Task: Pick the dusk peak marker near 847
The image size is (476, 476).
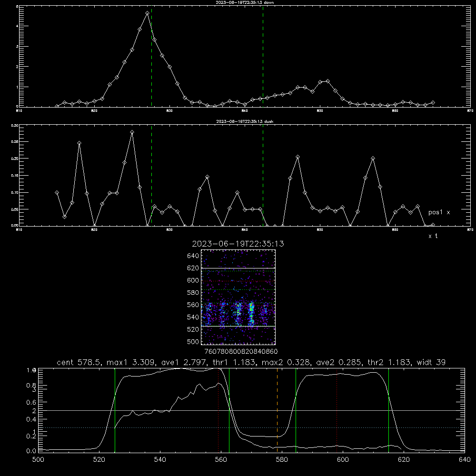Action: point(298,157)
